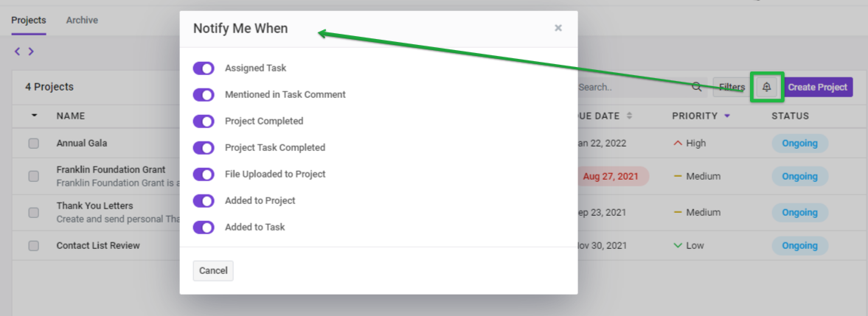Click the Priority column sort arrow
This screenshot has height=316, width=868.
[727, 116]
